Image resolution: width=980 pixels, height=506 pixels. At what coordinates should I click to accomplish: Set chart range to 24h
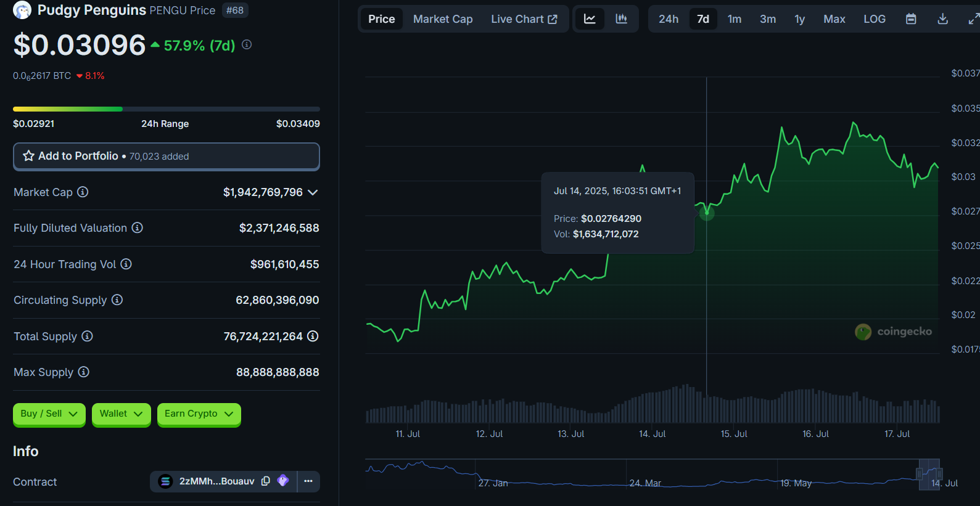[669, 19]
